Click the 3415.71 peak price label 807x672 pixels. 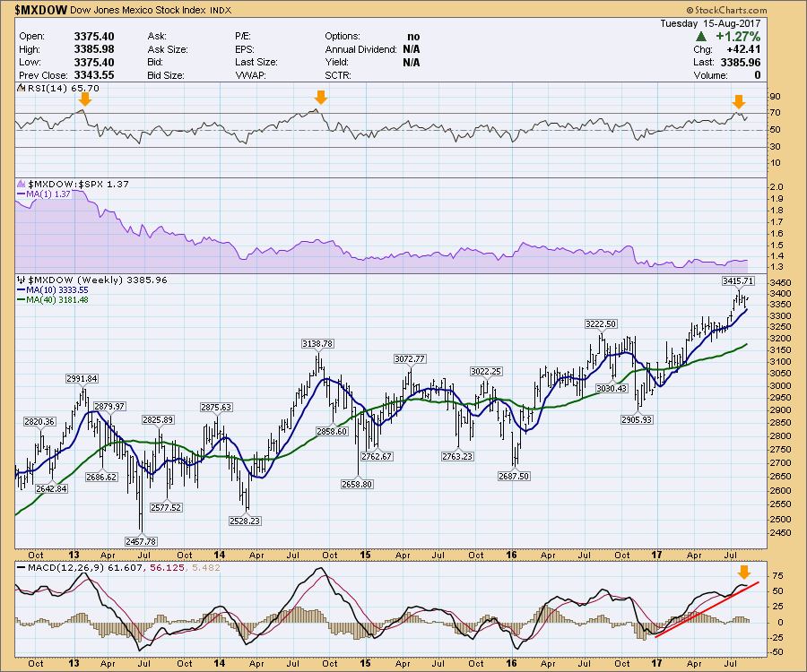738,280
